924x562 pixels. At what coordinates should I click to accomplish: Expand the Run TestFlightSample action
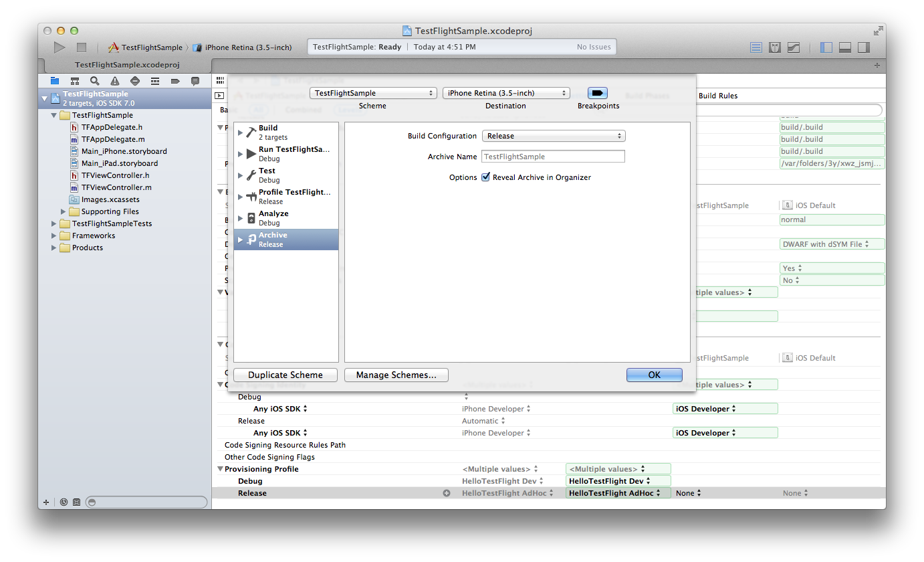241,153
